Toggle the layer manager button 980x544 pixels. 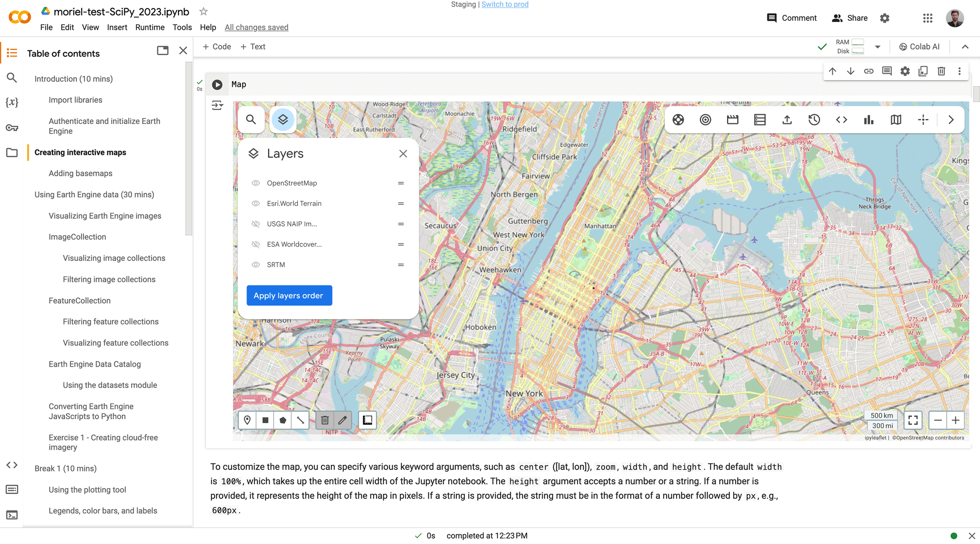coord(283,119)
